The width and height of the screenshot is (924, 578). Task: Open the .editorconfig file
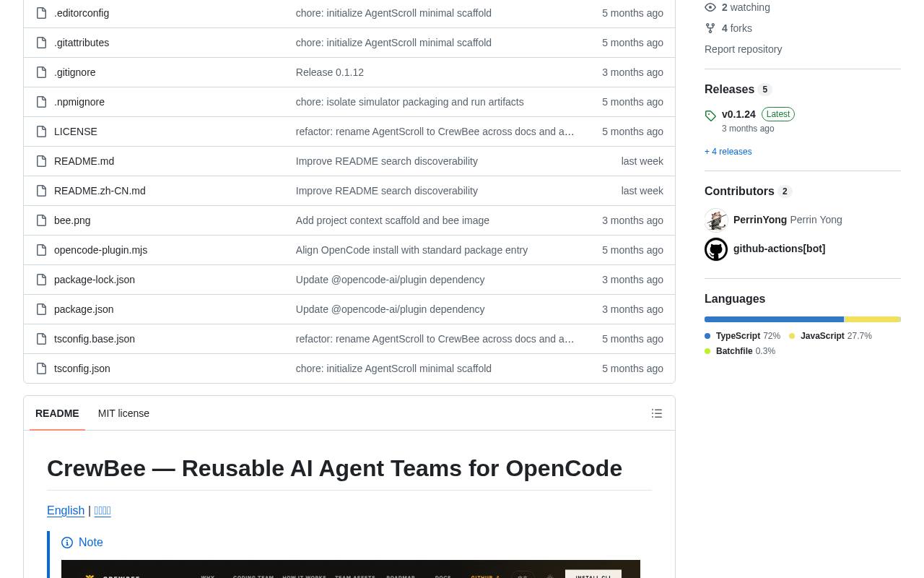click(x=82, y=13)
